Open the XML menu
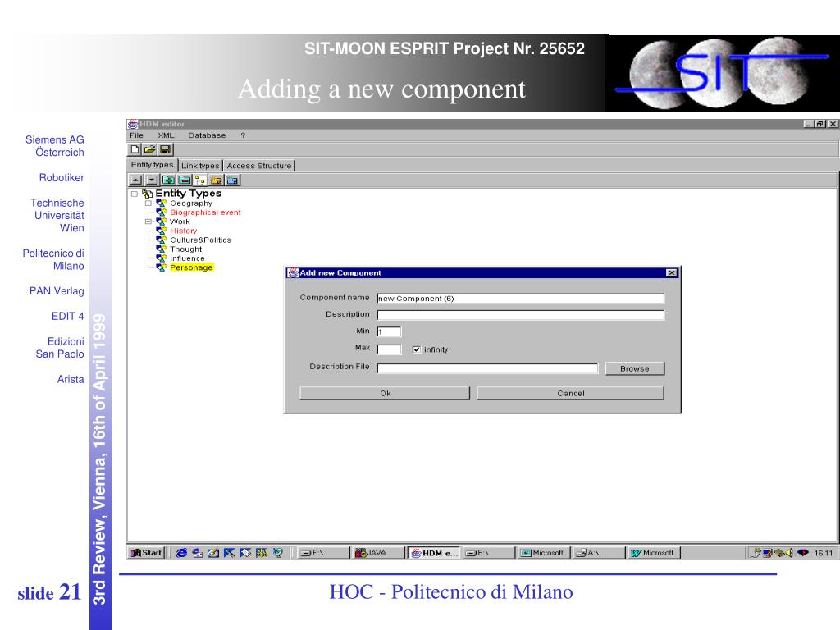The image size is (840, 630). [x=166, y=135]
